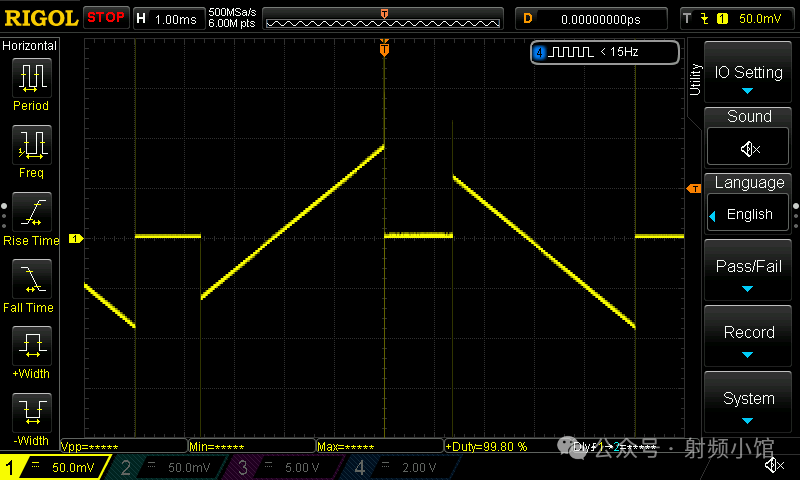Expand the Record menu
The height and width of the screenshot is (480, 800).
[748, 338]
